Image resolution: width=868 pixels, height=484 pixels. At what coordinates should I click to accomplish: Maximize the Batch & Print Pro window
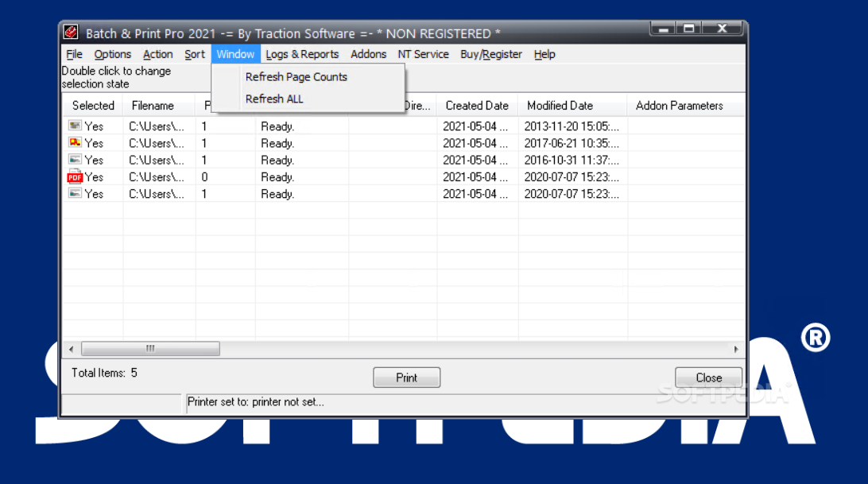688,29
